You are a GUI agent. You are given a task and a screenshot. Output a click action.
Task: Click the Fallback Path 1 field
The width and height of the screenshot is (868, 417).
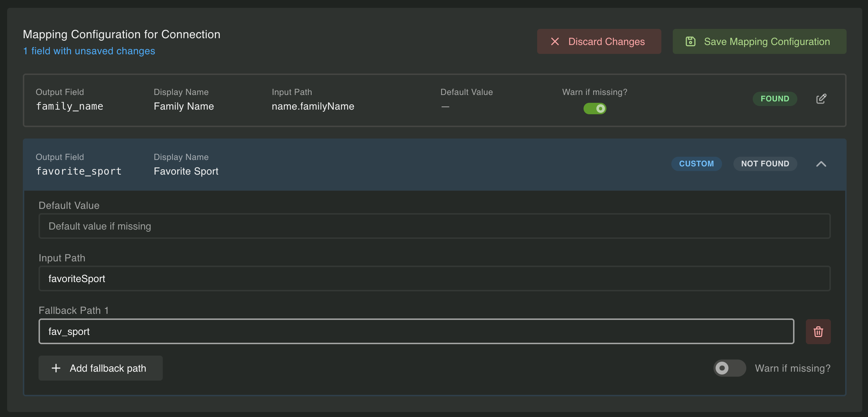(x=416, y=332)
